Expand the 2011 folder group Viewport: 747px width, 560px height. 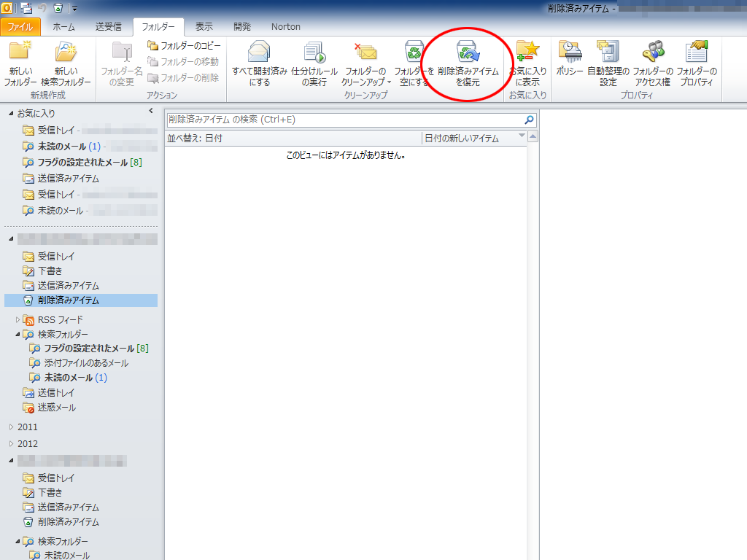pyautogui.click(x=11, y=427)
